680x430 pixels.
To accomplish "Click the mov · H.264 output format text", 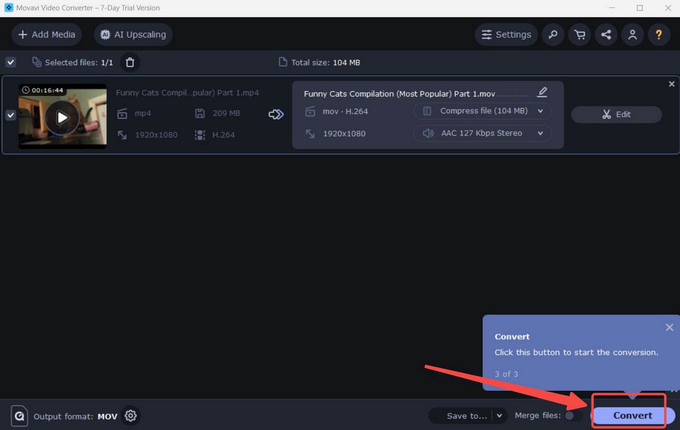I will point(345,111).
